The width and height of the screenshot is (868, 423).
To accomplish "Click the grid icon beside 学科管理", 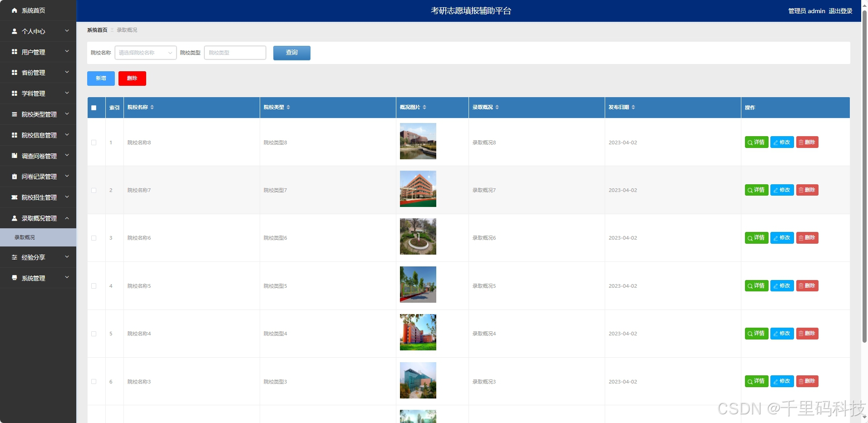I will (x=15, y=93).
